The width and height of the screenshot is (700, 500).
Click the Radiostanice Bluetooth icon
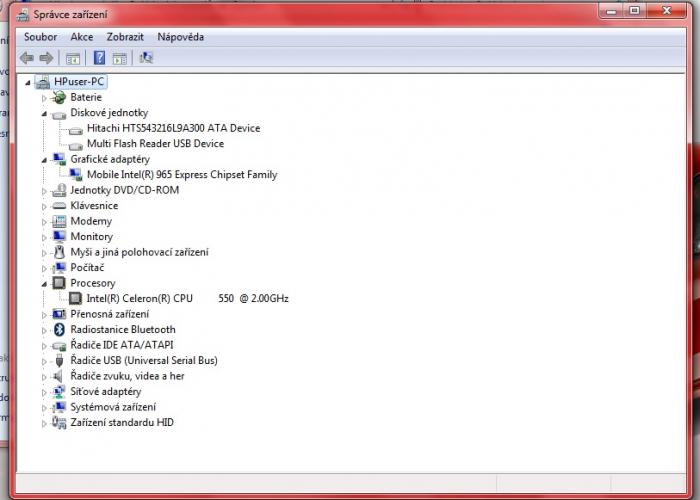[59, 329]
